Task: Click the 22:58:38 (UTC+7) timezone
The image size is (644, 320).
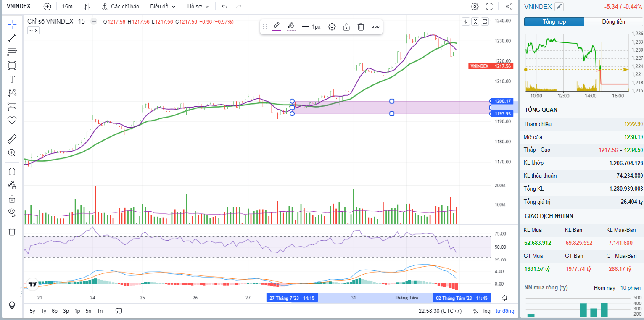Action: tap(440, 311)
